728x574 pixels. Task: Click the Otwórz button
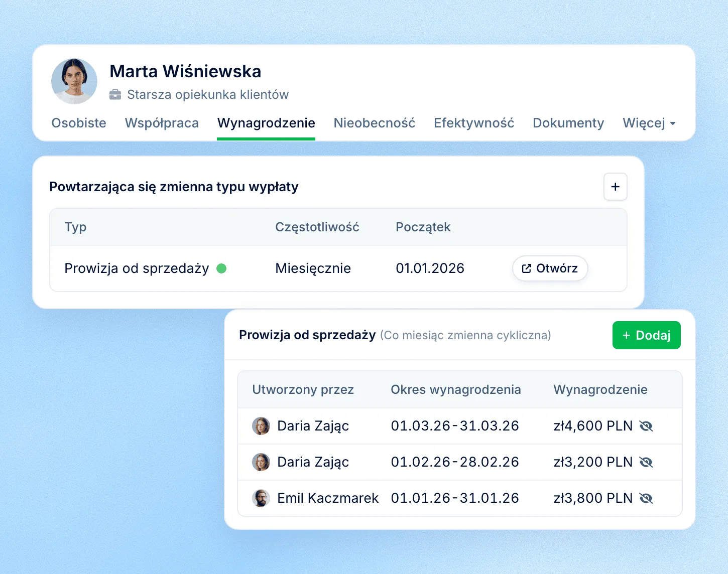coord(550,268)
